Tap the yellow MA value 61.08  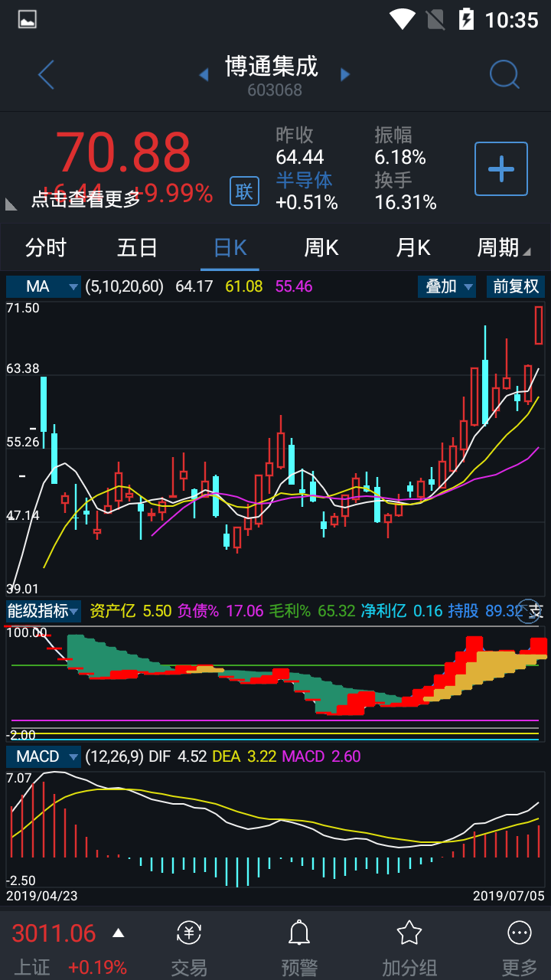tap(244, 286)
